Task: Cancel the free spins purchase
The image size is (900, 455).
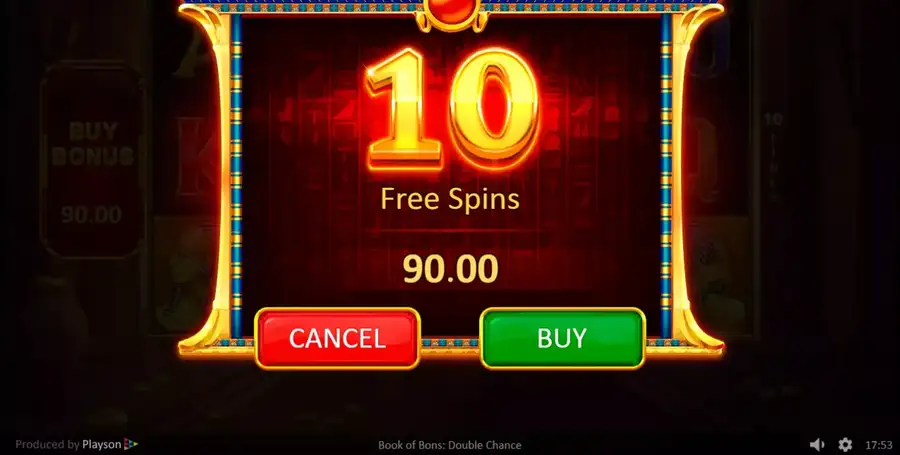Action: click(x=338, y=338)
